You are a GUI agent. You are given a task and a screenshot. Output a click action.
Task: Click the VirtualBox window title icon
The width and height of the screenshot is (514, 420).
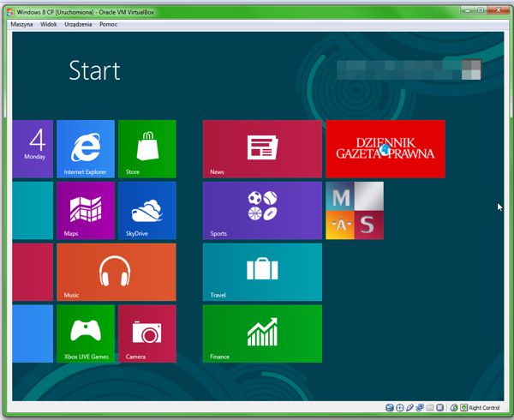point(11,12)
